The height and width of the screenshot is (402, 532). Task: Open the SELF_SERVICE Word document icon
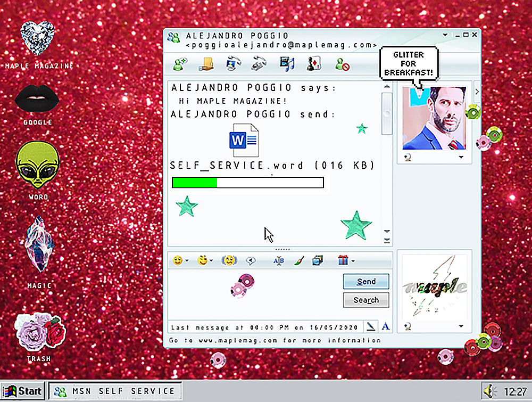[x=244, y=140]
